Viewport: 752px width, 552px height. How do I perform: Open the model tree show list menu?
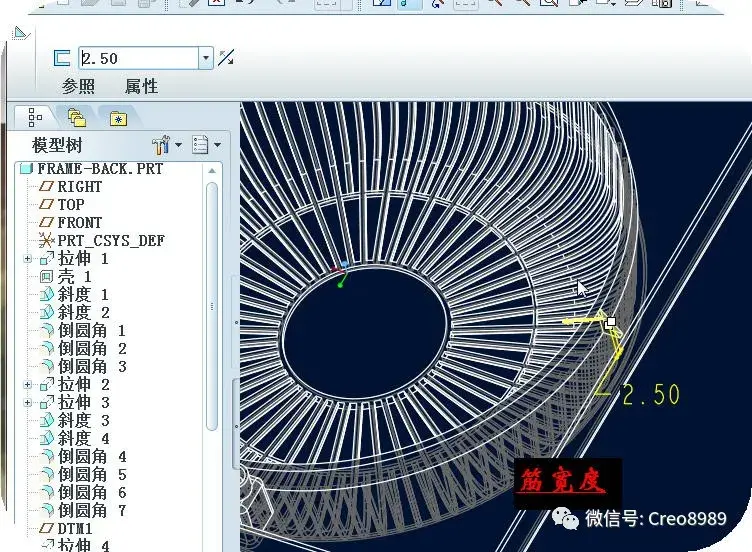tap(206, 145)
